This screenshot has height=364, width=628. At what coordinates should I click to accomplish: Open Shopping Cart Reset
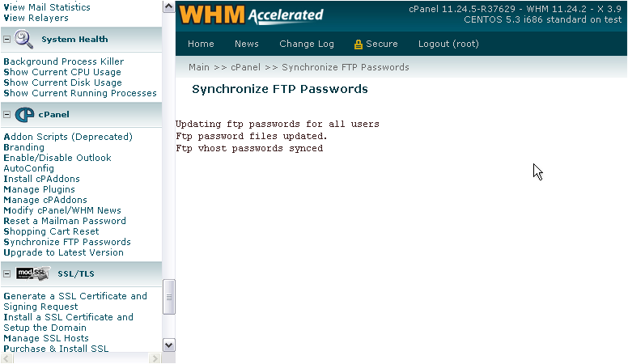pyautogui.click(x=51, y=231)
